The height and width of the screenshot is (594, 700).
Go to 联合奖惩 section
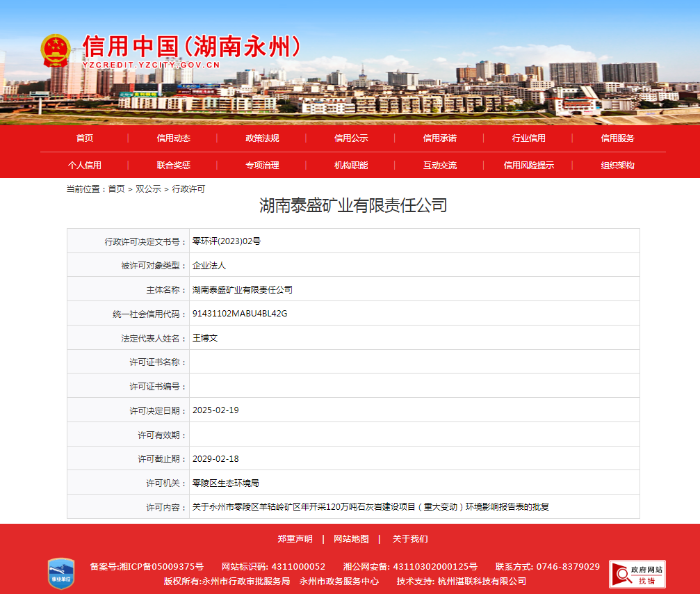[173, 166]
